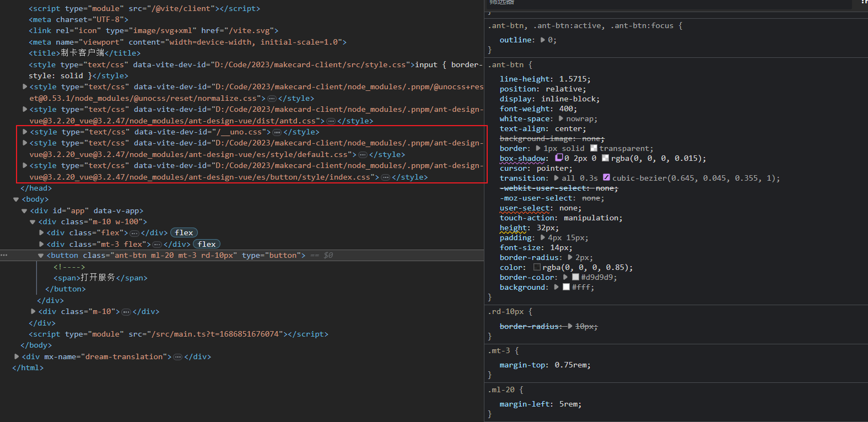
Task: Click the ellipsis of the antd.css style node
Action: tap(331, 121)
